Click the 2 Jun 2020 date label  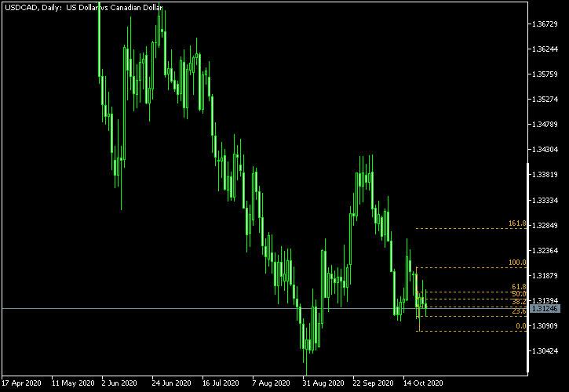pyautogui.click(x=119, y=383)
